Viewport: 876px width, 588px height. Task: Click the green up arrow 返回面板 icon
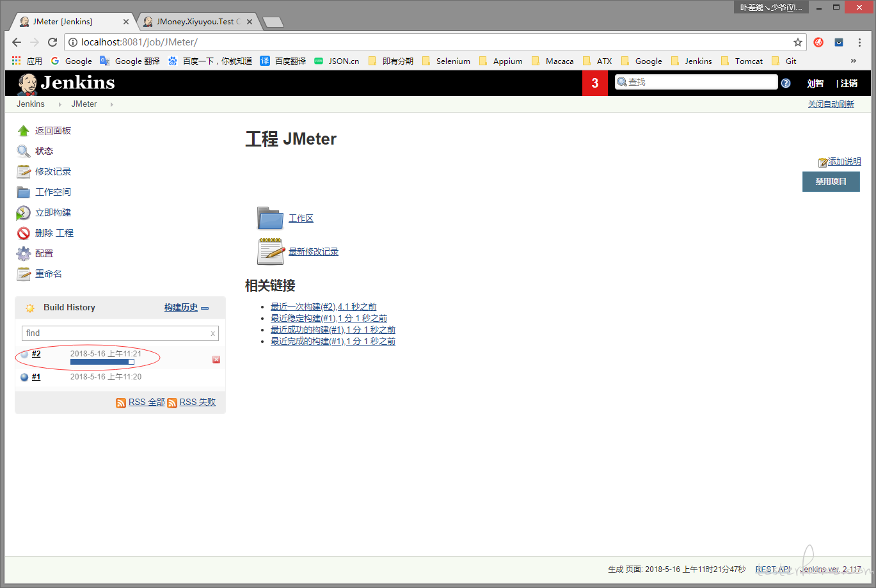point(24,131)
